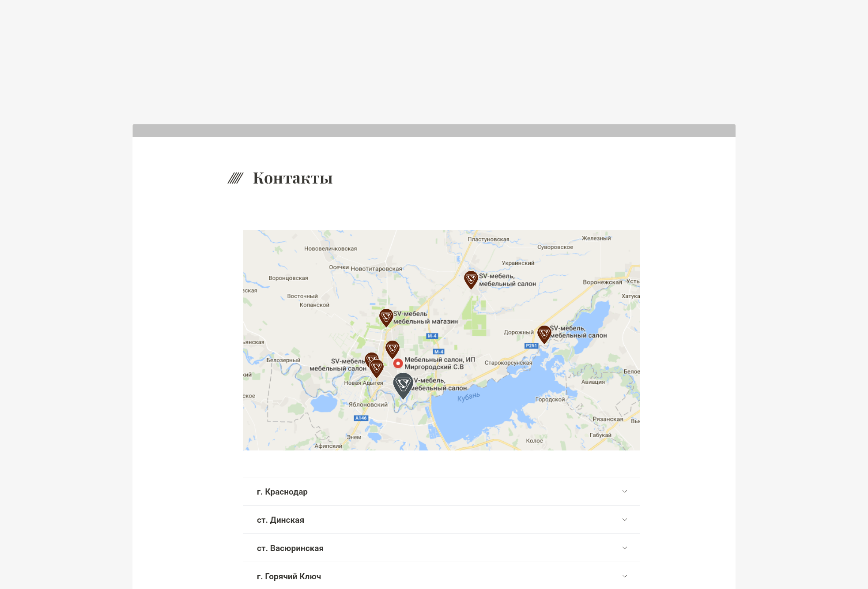This screenshot has width=868, height=589.
Task: Select the large grey SV-мебель map pin
Action: 403,386
